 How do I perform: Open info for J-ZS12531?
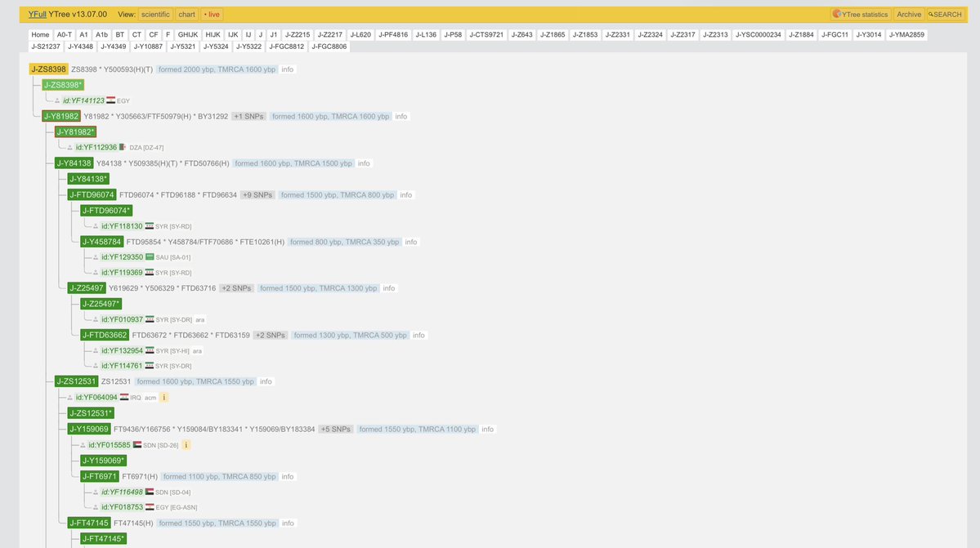point(266,381)
